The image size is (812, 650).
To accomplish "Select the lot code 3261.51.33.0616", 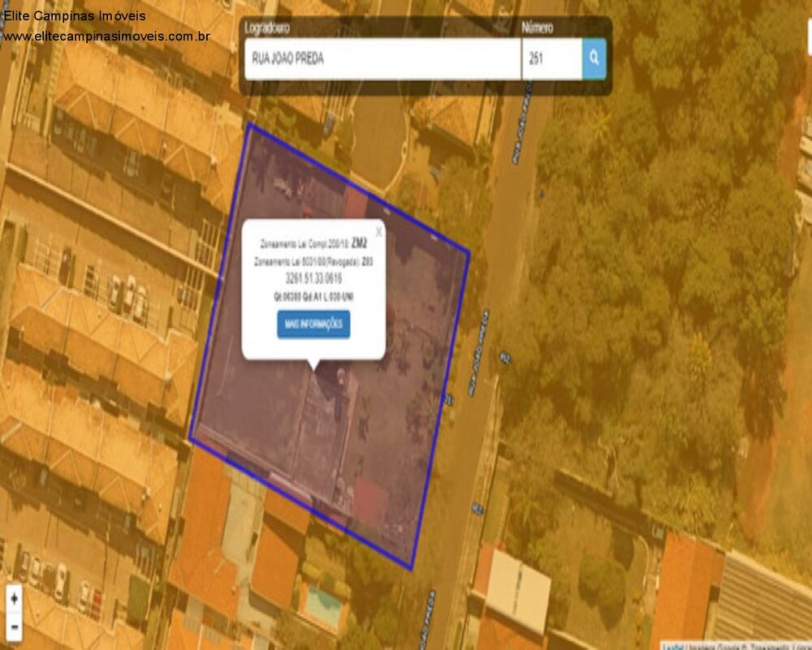I will 313,278.
